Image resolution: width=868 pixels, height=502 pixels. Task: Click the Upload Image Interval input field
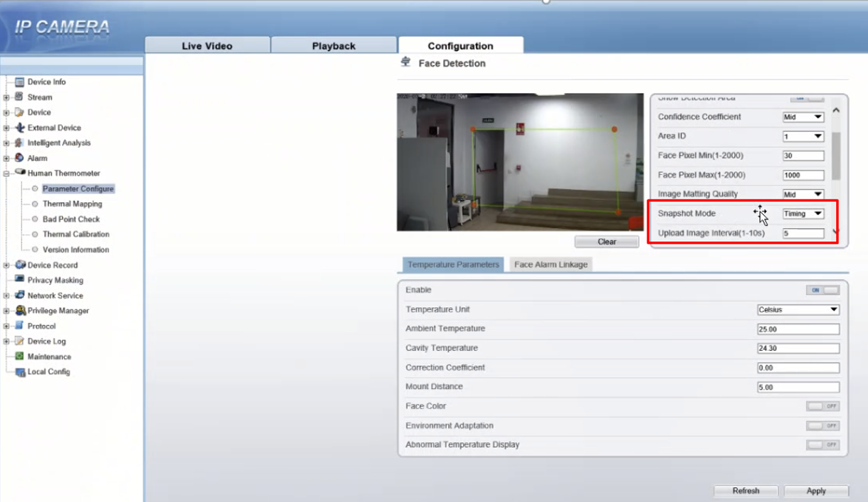point(803,233)
